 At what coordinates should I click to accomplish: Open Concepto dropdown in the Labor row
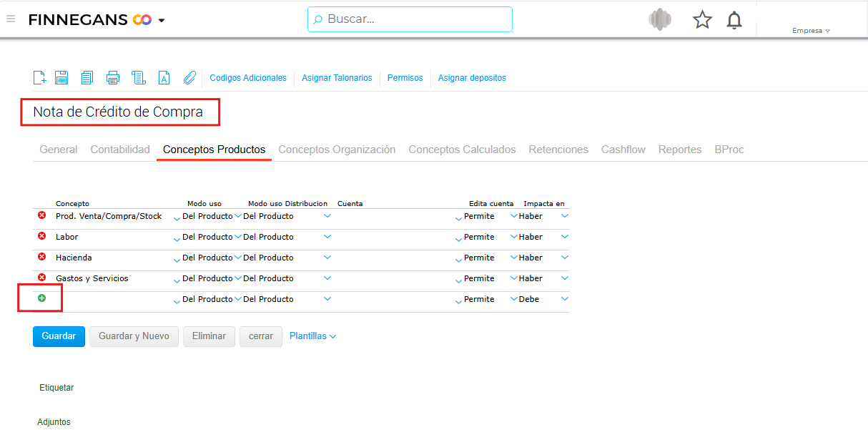(x=177, y=240)
